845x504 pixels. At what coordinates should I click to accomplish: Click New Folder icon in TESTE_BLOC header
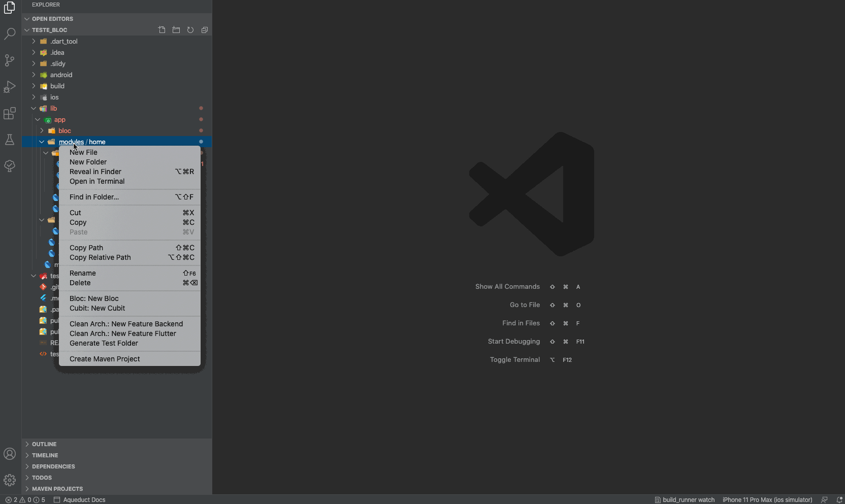click(176, 30)
